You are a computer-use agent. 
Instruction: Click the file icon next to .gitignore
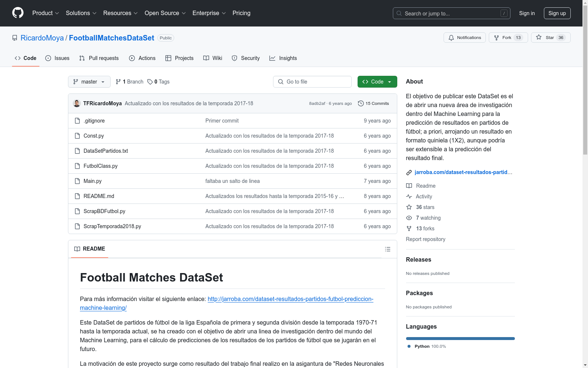[x=77, y=121]
